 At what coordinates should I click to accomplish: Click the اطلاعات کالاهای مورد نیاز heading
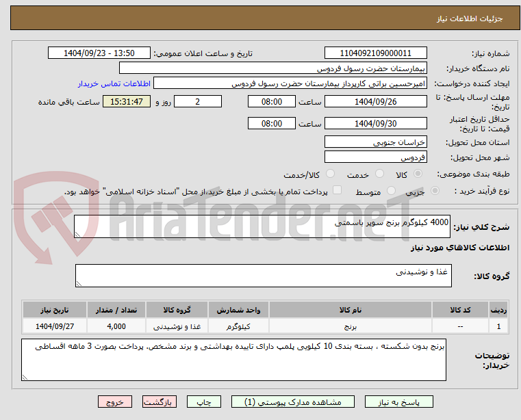460,248
